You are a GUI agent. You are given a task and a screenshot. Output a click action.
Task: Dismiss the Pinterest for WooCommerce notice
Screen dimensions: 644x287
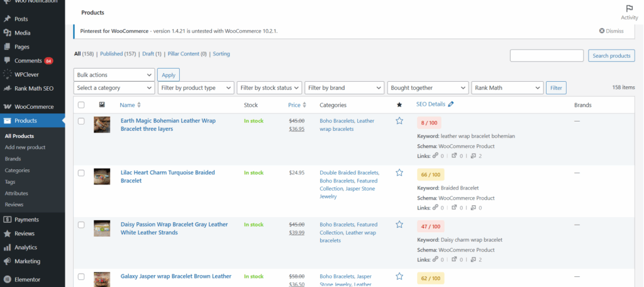[611, 31]
